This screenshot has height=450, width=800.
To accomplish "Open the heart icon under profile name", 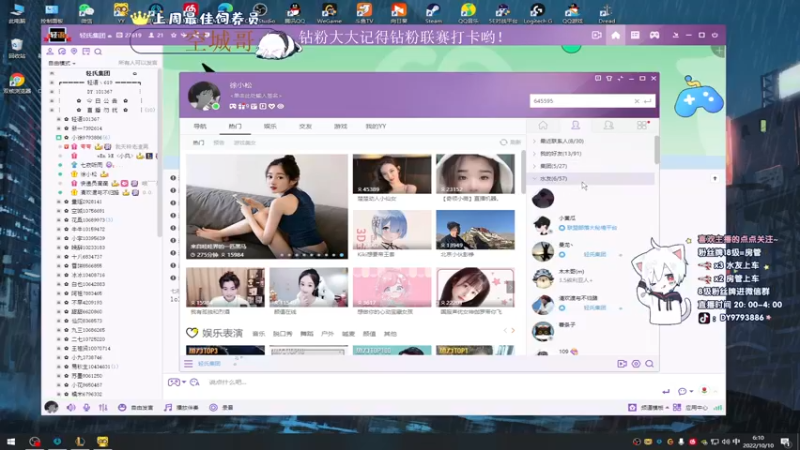I will pos(271,106).
